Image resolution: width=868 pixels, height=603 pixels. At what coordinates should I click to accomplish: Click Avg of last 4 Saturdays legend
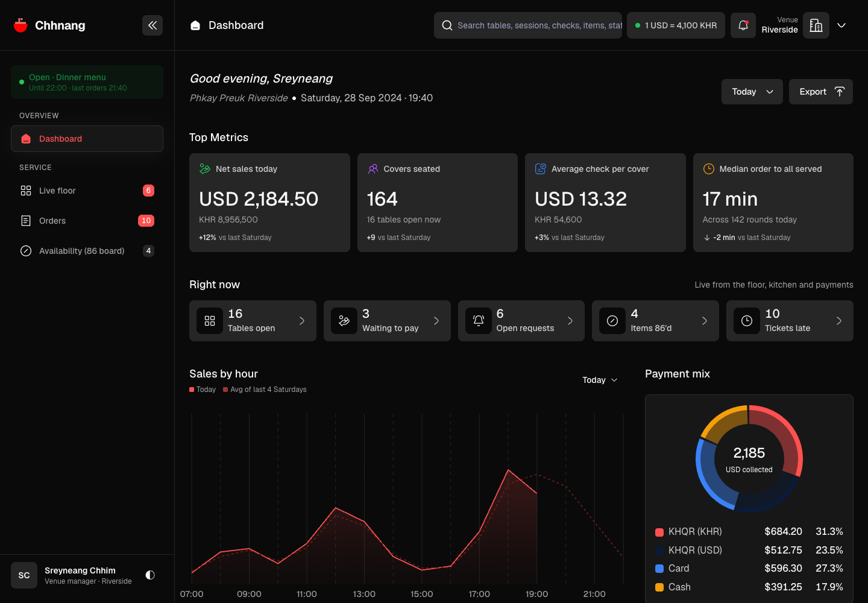click(x=265, y=390)
